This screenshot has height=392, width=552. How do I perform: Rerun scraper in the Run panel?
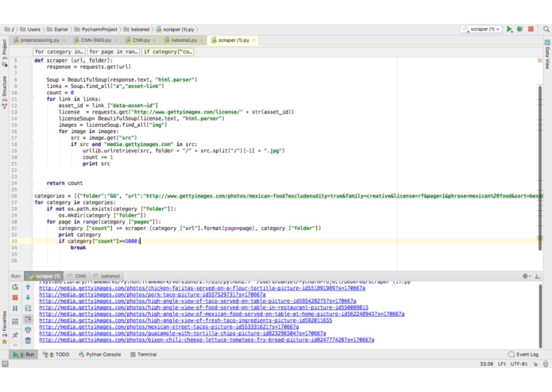[x=15, y=287]
